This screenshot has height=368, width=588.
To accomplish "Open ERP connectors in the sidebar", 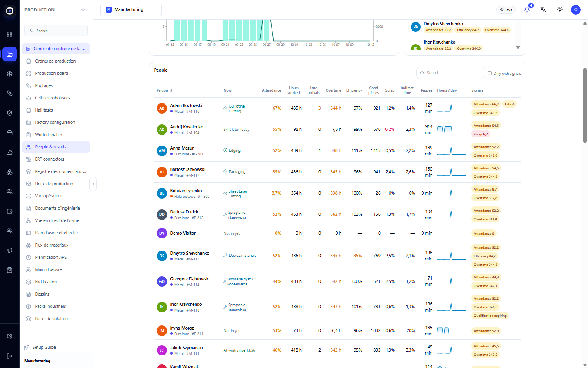I will pos(56,159).
